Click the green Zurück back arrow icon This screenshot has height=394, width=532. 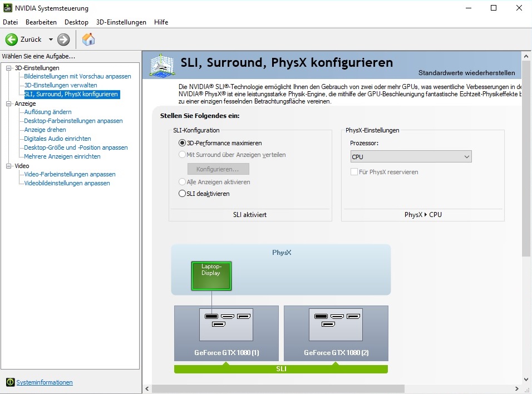pyautogui.click(x=11, y=40)
